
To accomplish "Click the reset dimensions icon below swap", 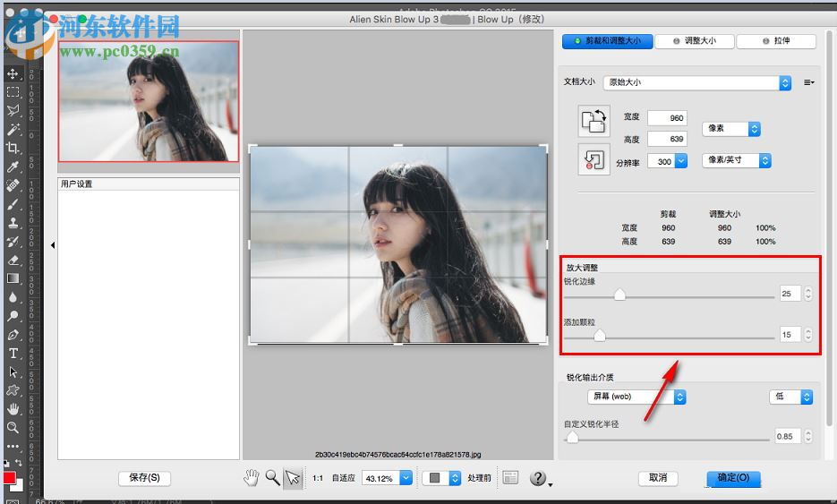I will 594,159.
